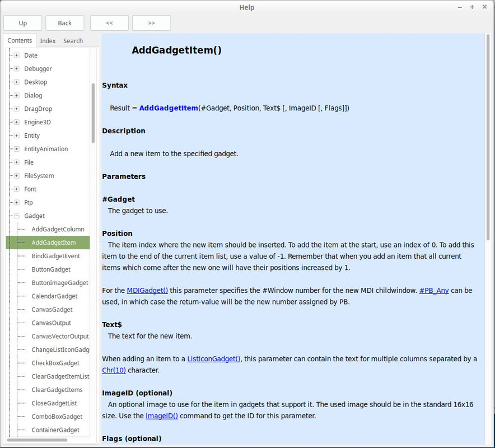This screenshot has height=448, width=495.
Task: Select the Debugger library entry
Action: tap(38, 68)
